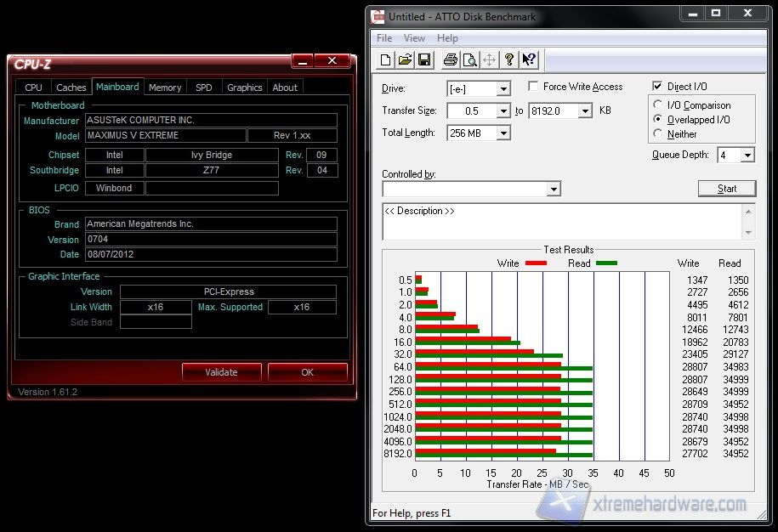Expand the Queue Depth dropdown
Screen dimensions: 778x532
tap(747, 156)
